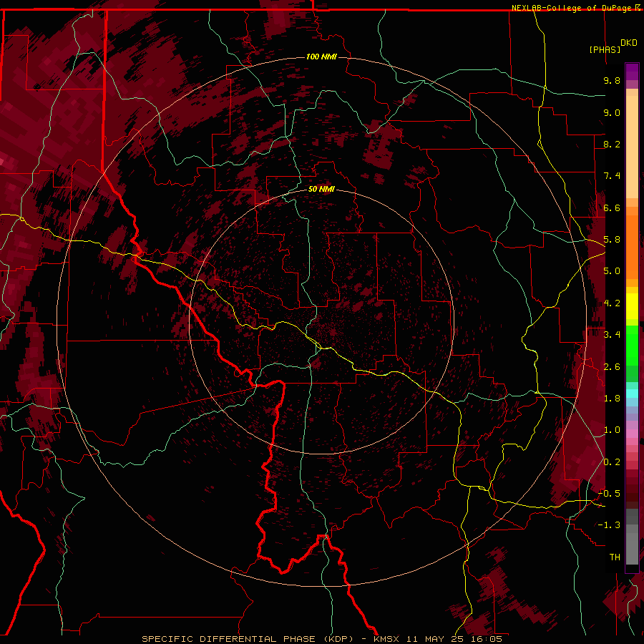Click the 5.0 scale value
The height and width of the screenshot is (644, 644).
click(x=612, y=271)
